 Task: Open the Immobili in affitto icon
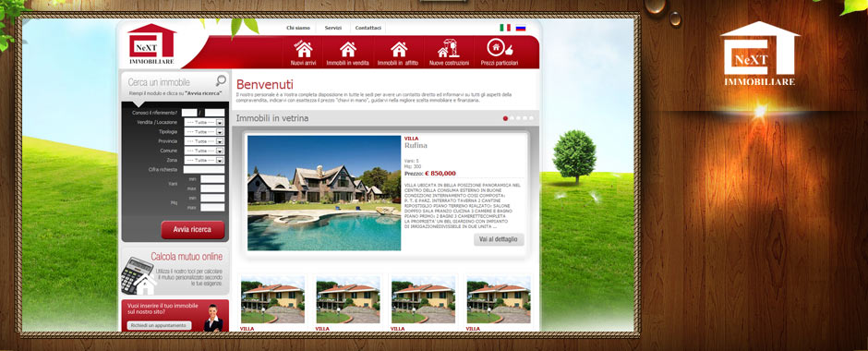coord(399,49)
